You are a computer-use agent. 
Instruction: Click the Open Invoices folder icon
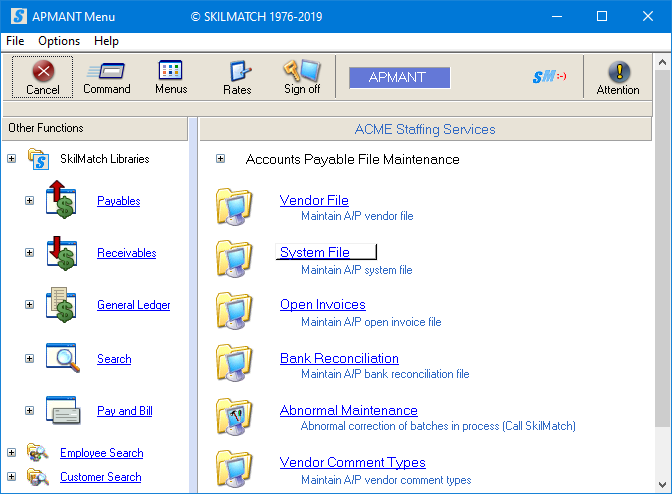tap(234, 311)
